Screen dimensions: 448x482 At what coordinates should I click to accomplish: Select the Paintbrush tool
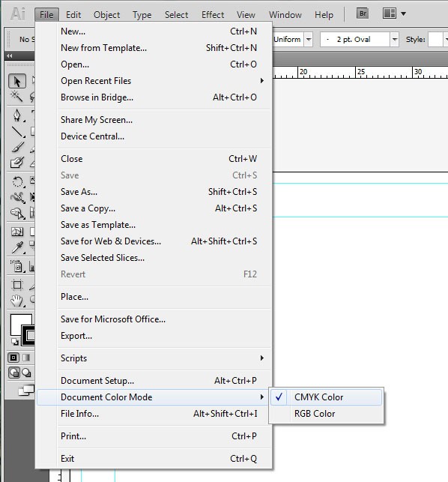click(18, 147)
